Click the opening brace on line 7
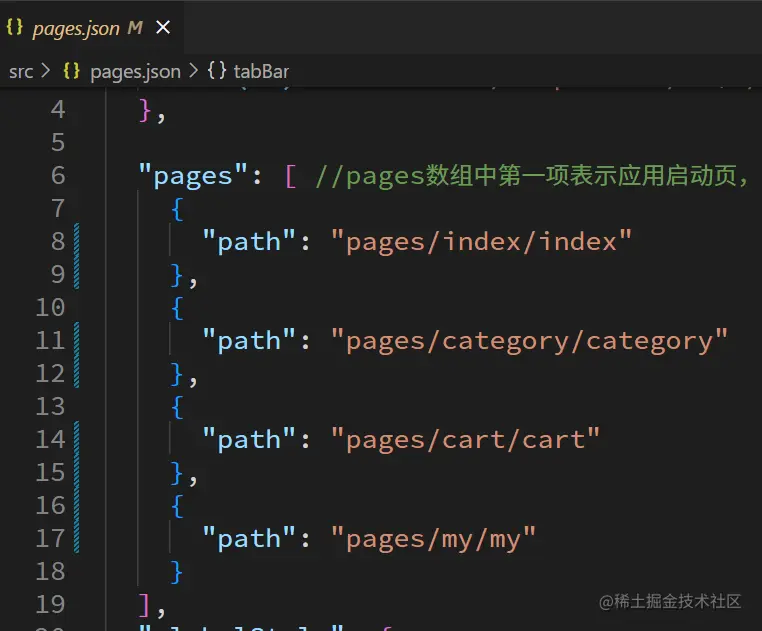 coord(177,209)
